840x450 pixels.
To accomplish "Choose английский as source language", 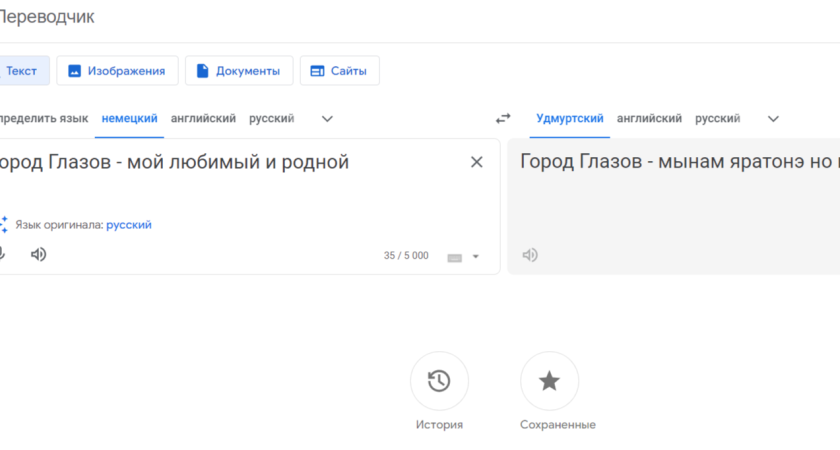I will tap(203, 118).
